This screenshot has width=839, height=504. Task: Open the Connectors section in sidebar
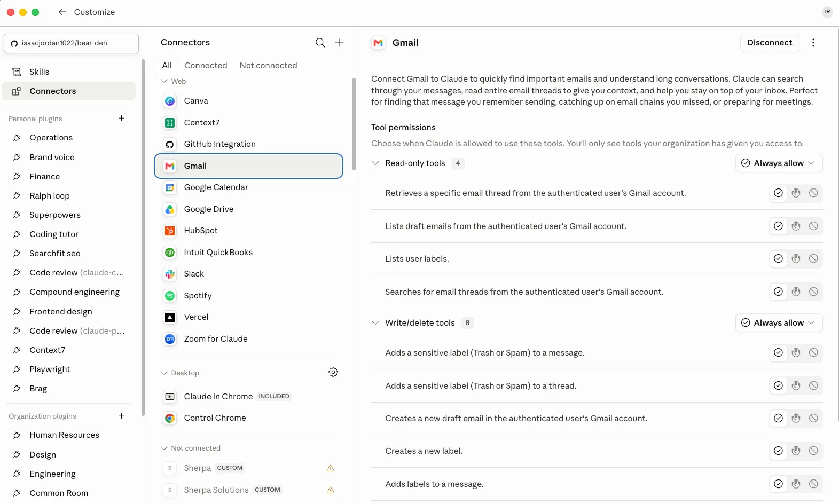(x=69, y=91)
